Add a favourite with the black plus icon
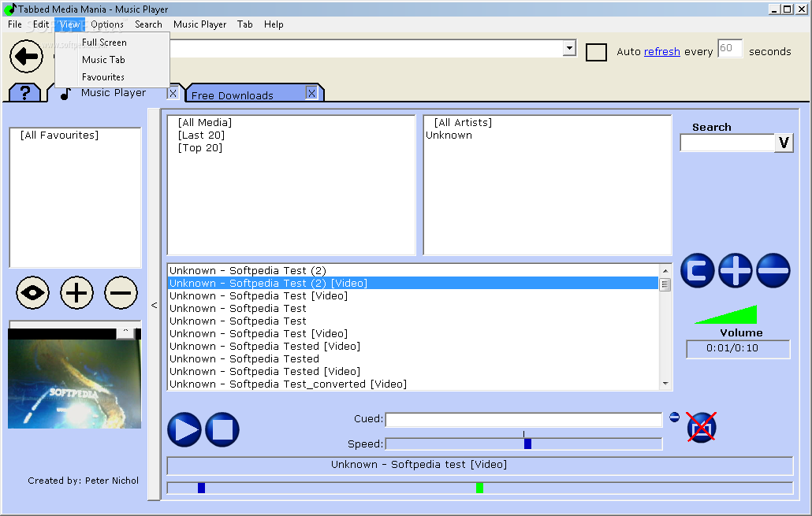Image resolution: width=812 pixels, height=516 pixels. (x=76, y=293)
